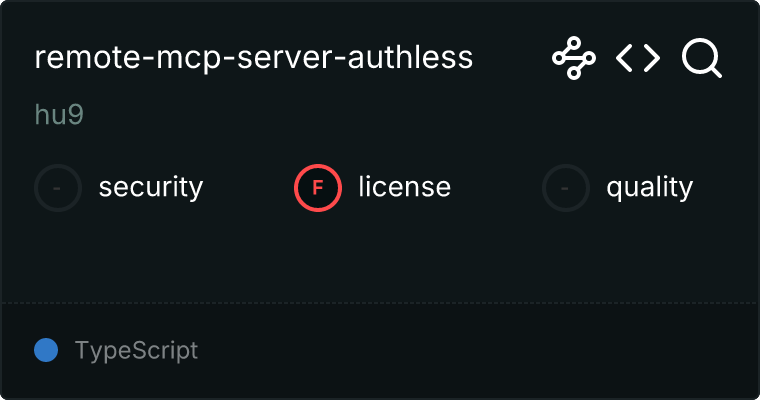This screenshot has width=760, height=400.
Task: Visit the hu9 author profile link
Action: pos(59,115)
